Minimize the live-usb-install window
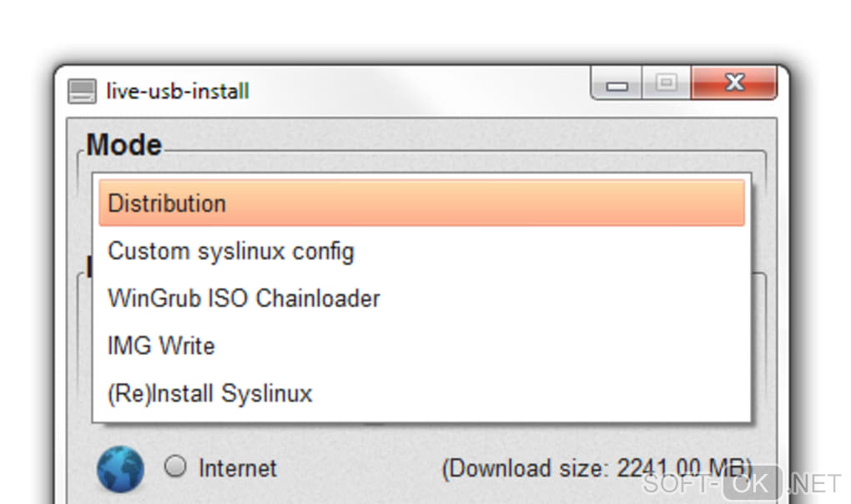This screenshot has height=504, width=851. (617, 84)
